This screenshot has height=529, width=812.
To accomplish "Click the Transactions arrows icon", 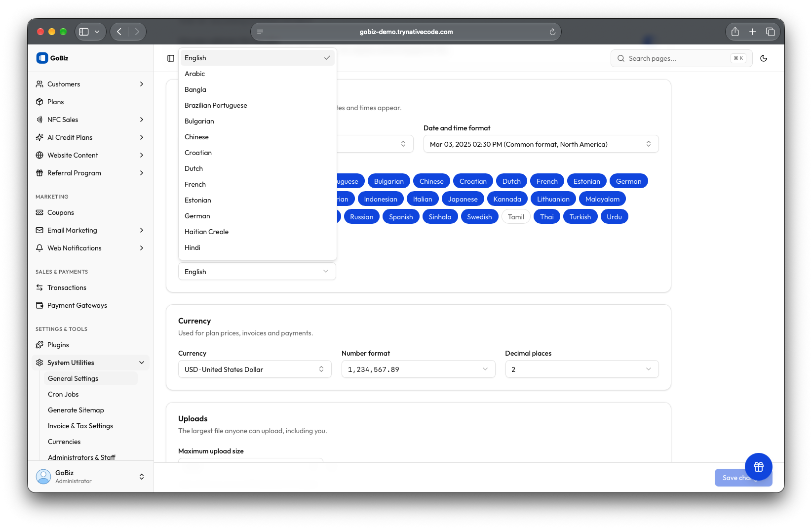I will pos(39,287).
